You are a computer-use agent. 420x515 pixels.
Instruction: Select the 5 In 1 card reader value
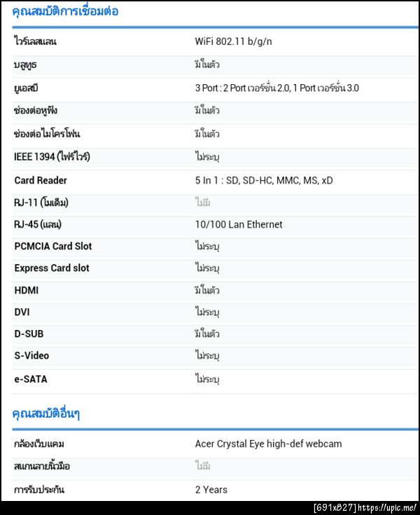click(x=264, y=180)
